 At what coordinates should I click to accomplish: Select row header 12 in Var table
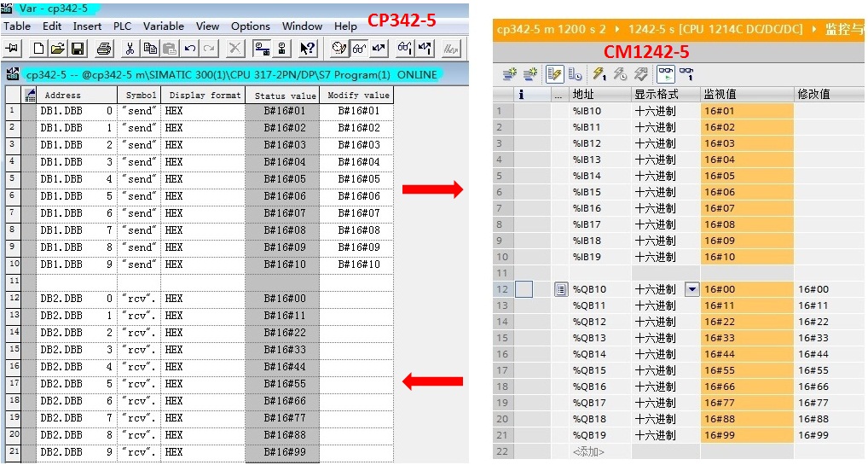[14, 298]
